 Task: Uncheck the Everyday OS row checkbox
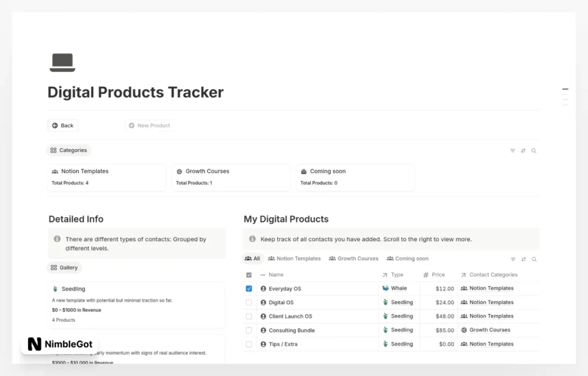pos(249,289)
